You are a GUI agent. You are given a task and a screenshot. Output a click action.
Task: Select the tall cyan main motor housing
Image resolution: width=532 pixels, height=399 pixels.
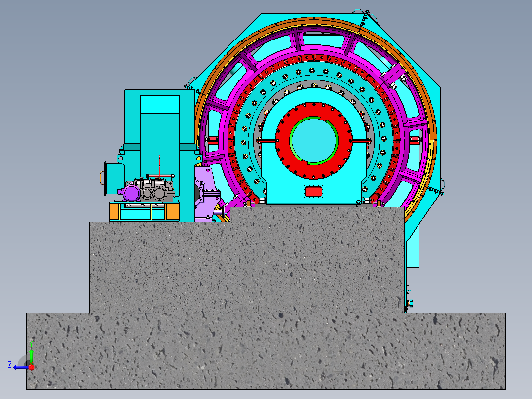click(x=159, y=136)
